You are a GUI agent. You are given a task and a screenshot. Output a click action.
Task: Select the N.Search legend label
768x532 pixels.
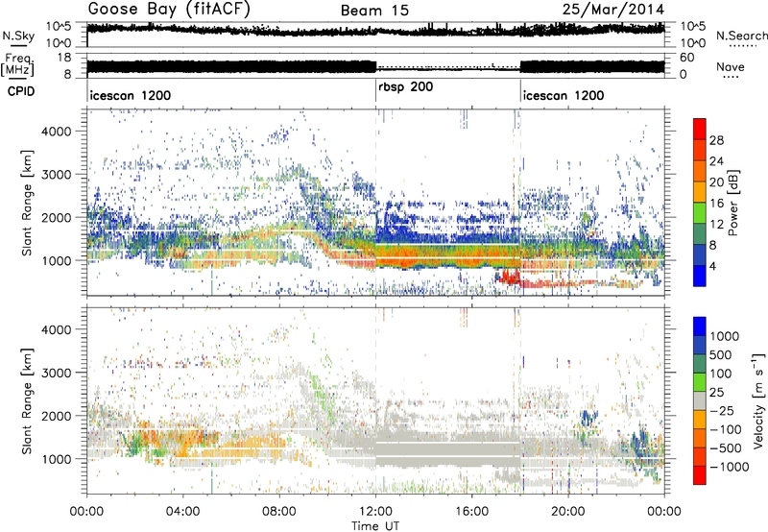[742, 36]
